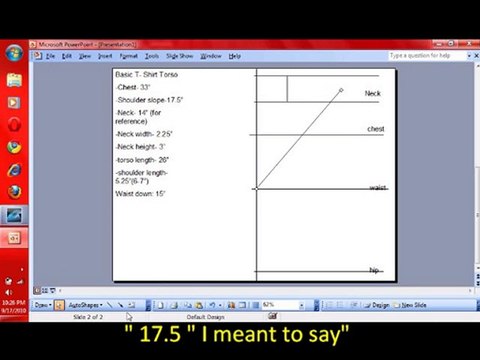Click the chart insert icon in toolbar
This screenshot has width=480, height=360.
click(231, 305)
